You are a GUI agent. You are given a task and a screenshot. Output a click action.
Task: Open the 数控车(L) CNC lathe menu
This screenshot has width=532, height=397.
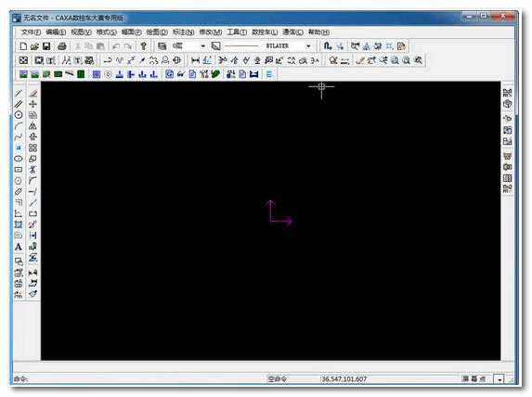coord(265,32)
